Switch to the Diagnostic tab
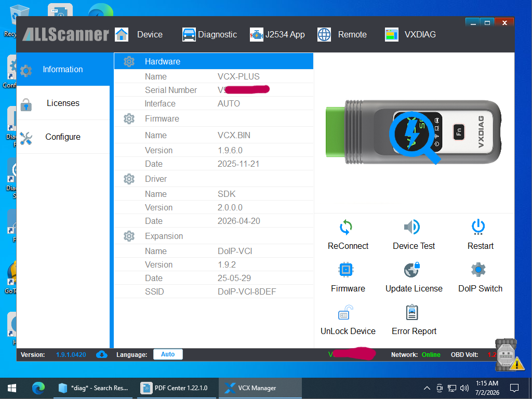Viewport: 532px width, 399px height. click(x=217, y=35)
